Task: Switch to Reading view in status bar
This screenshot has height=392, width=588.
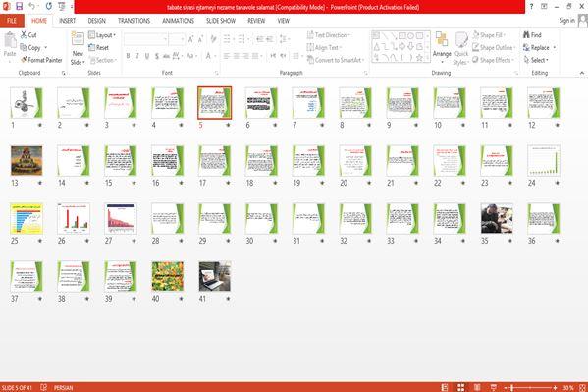Action: pyautogui.click(x=477, y=387)
